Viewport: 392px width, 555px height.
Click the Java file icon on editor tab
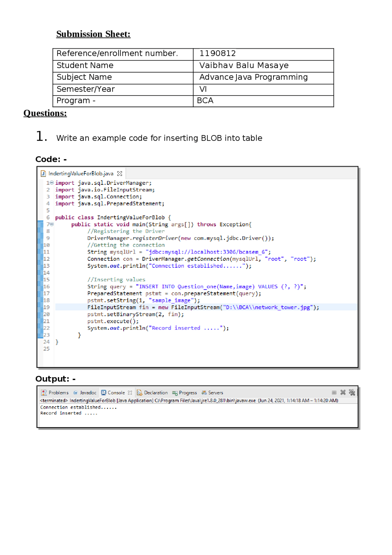[x=43, y=174]
